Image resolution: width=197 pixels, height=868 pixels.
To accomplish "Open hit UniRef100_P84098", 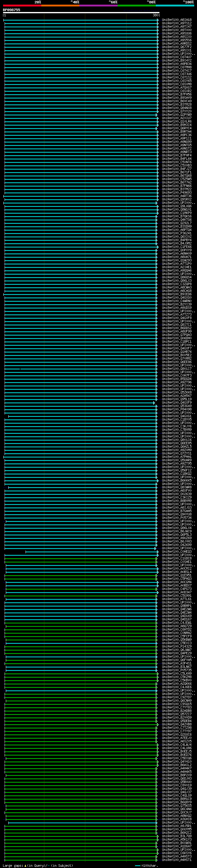I will tap(176, 409).
